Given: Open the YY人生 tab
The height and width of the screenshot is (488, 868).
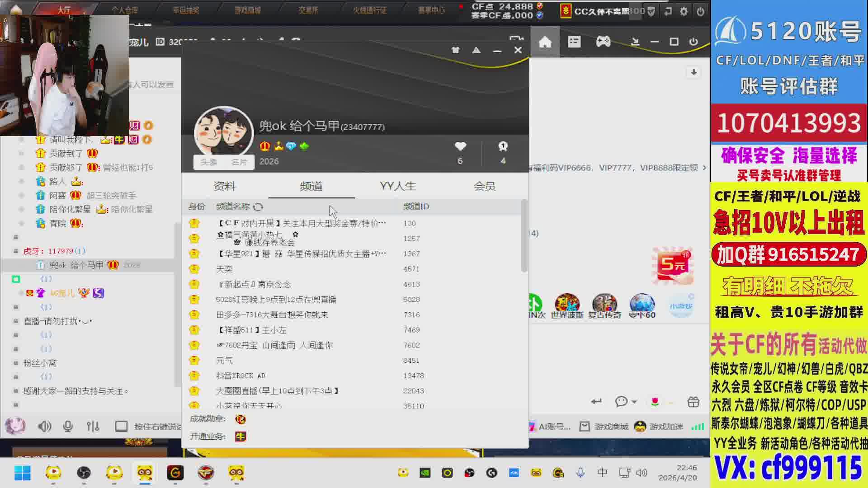Looking at the screenshot, I should click(397, 186).
